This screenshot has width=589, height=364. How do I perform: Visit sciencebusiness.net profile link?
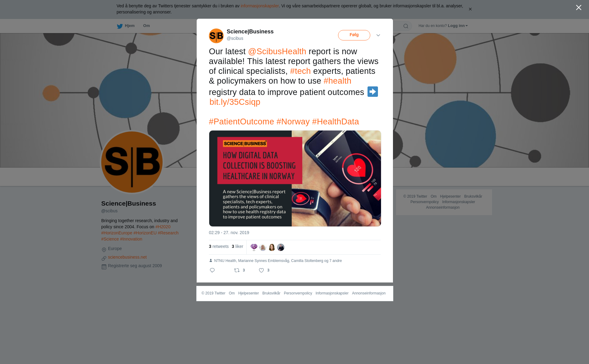tap(127, 257)
